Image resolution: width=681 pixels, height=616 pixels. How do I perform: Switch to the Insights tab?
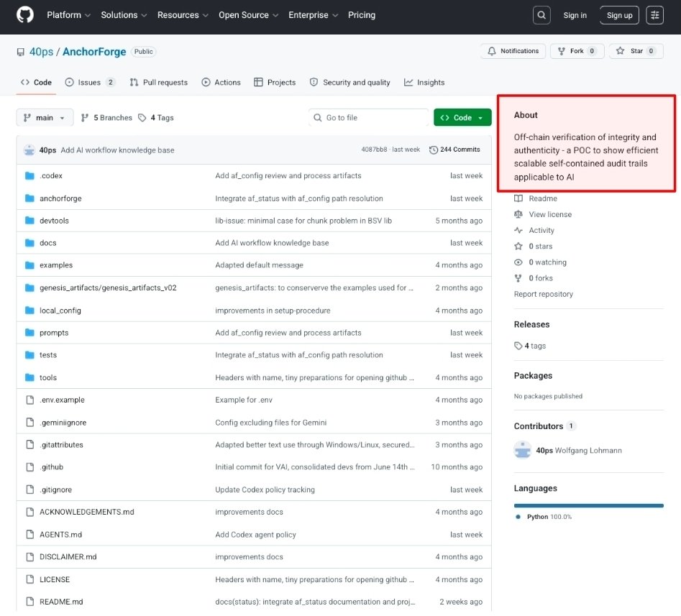(424, 83)
